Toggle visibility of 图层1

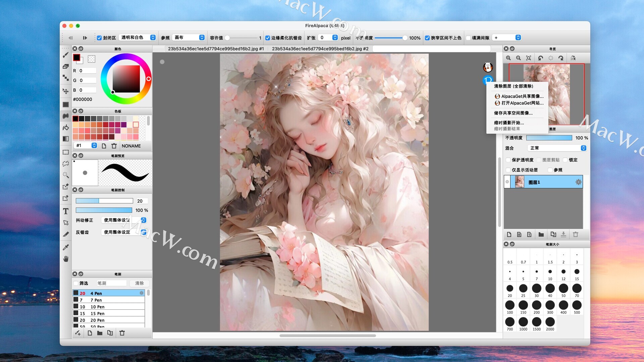pyautogui.click(x=507, y=182)
